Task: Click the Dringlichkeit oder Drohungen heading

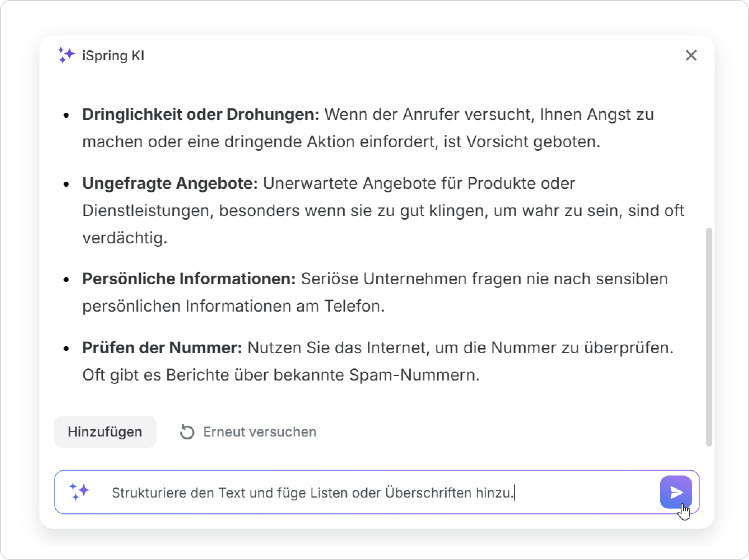Action: coord(200,115)
